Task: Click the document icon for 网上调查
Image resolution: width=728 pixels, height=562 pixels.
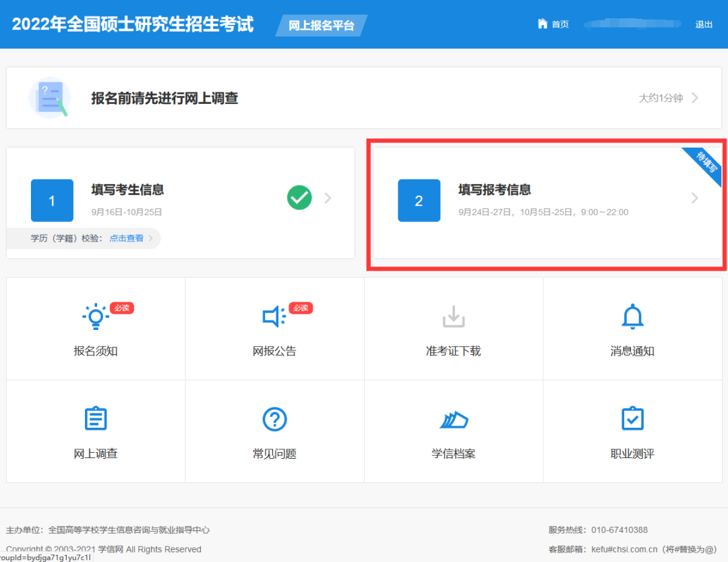Action: click(x=95, y=418)
